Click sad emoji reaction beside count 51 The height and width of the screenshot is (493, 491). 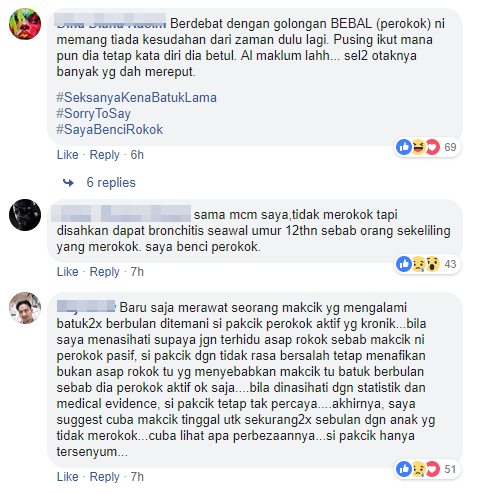(418, 469)
